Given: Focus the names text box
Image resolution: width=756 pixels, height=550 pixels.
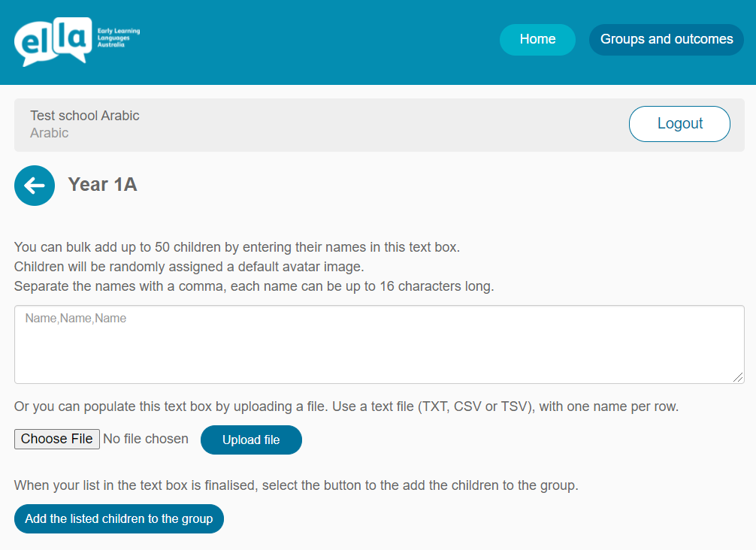Looking at the screenshot, I should pyautogui.click(x=379, y=344).
